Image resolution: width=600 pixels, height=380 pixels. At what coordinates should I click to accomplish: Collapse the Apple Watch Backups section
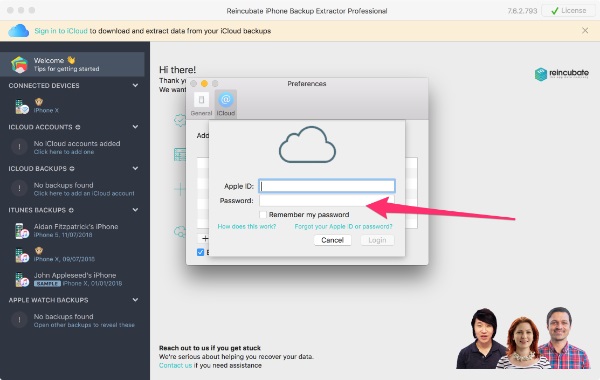[135, 300]
